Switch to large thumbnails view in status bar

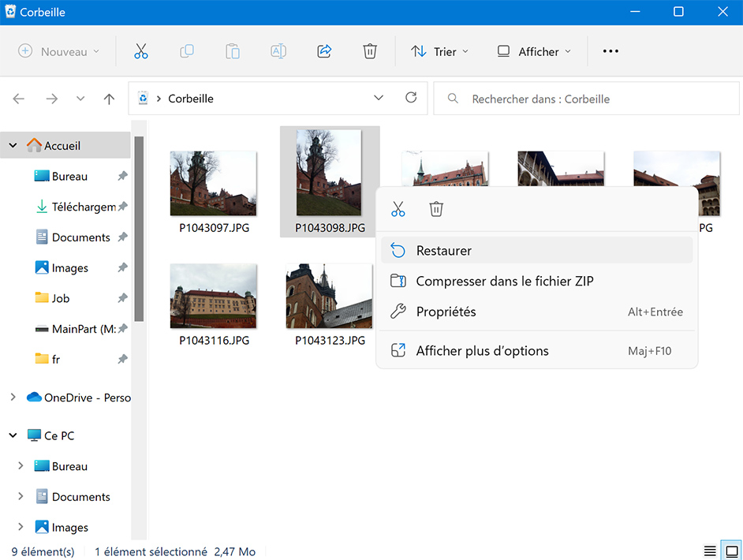(x=732, y=551)
